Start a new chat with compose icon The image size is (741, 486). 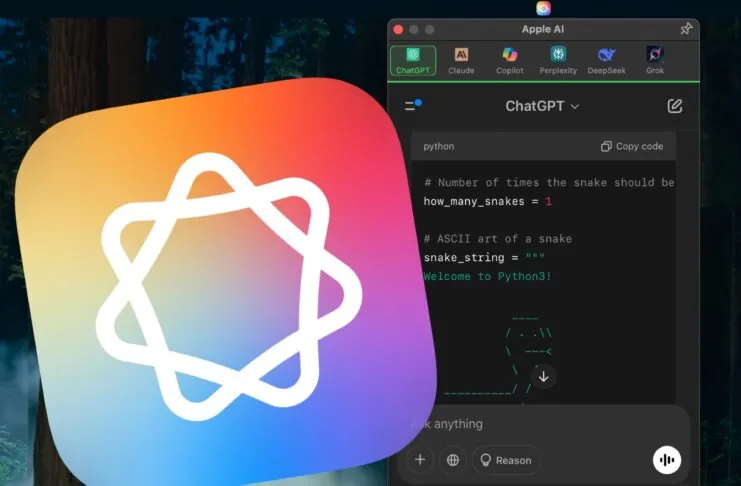click(674, 106)
